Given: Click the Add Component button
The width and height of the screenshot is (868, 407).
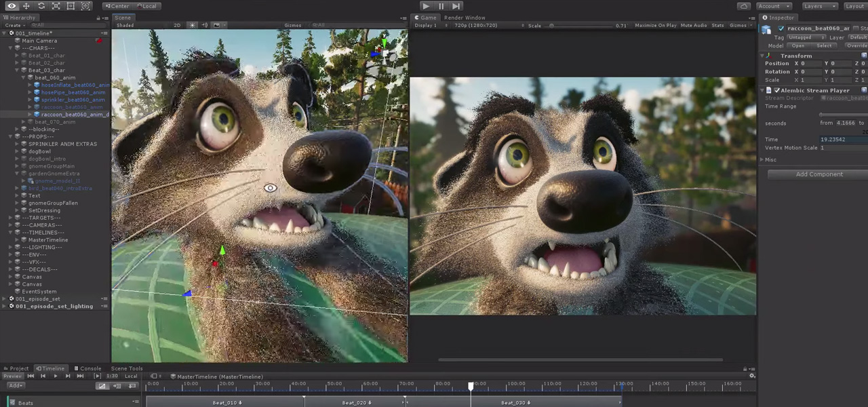Looking at the screenshot, I should tap(818, 174).
